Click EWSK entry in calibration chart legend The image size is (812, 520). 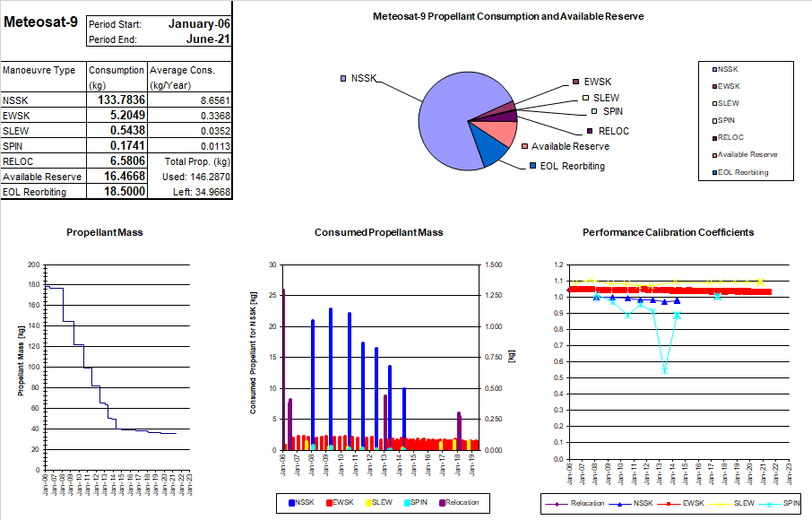[681, 504]
